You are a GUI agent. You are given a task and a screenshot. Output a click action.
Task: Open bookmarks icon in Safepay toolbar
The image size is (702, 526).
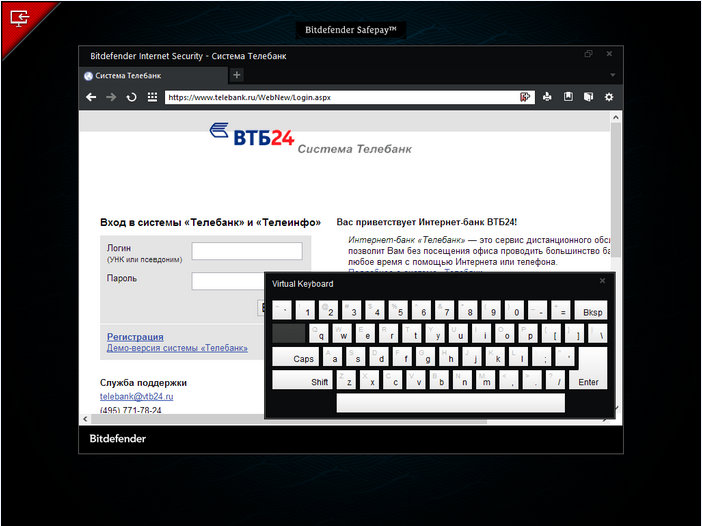(x=568, y=97)
